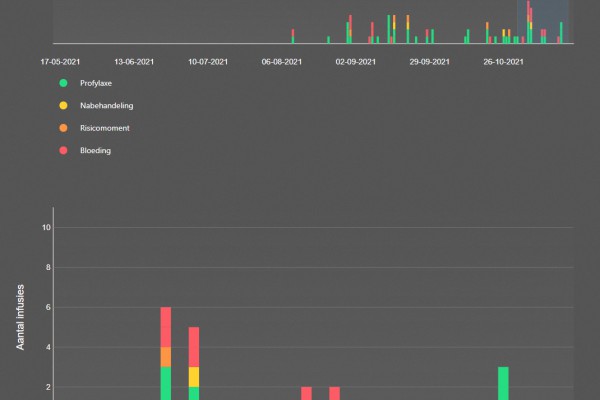Select red top segment of the tallest bar
This screenshot has width=600, height=400.
pyautogui.click(x=166, y=326)
